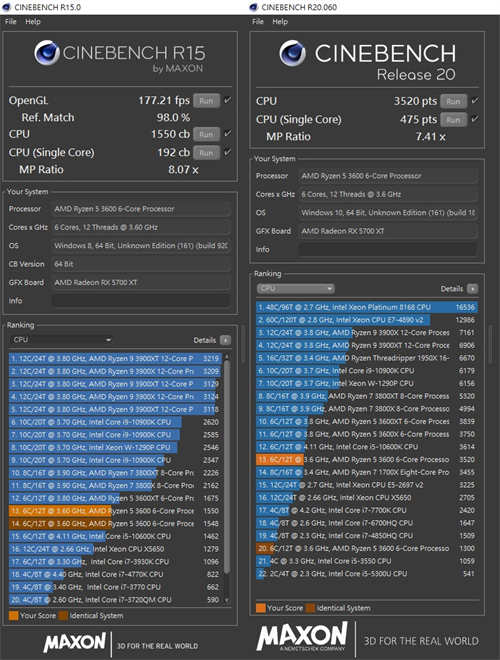This screenshot has width=500, height=660.
Task: Run the CPU test in R20
Action: 453,101
